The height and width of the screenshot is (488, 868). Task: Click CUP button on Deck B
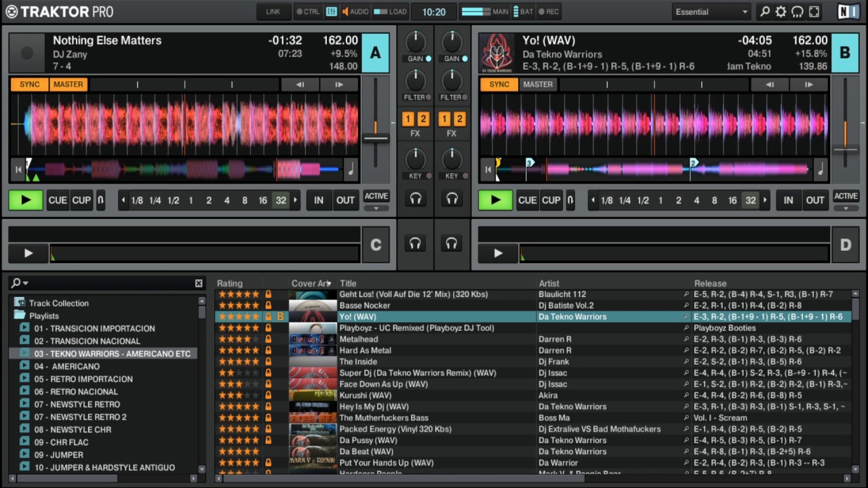pos(551,200)
